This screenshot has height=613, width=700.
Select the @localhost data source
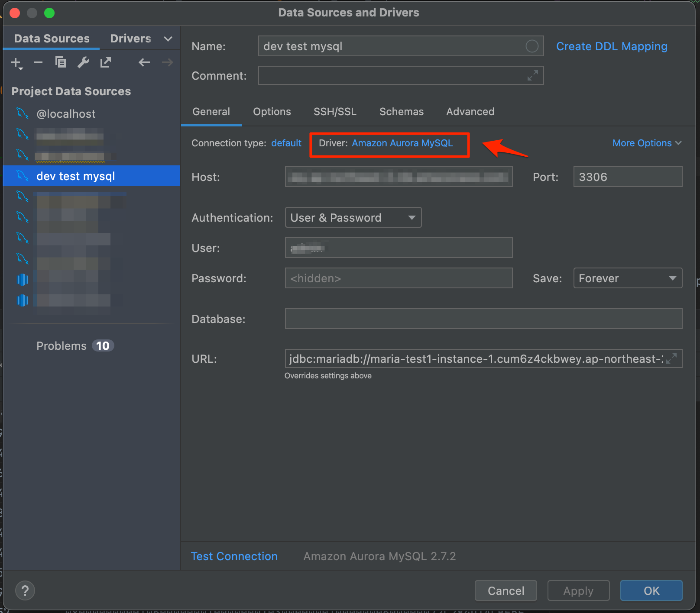91,113
